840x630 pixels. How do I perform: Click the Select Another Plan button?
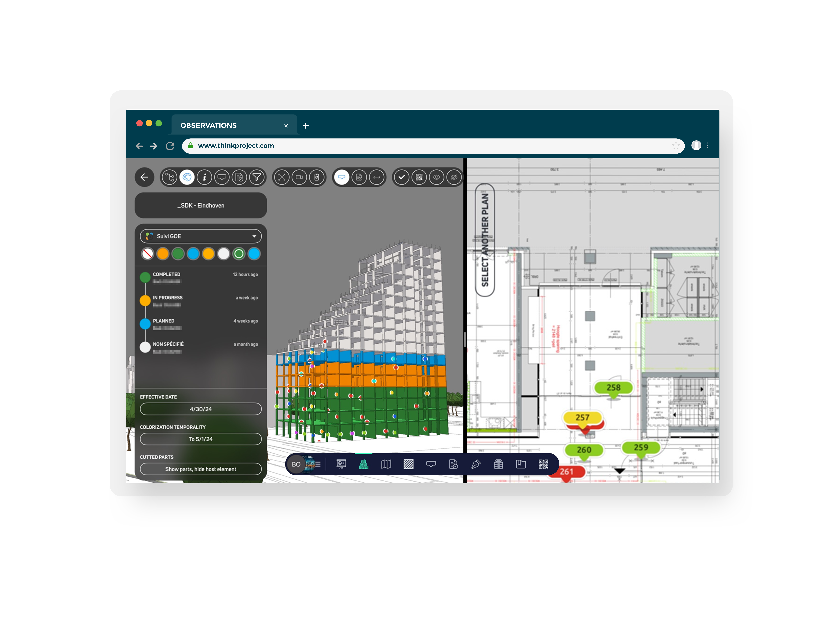pyautogui.click(x=485, y=240)
